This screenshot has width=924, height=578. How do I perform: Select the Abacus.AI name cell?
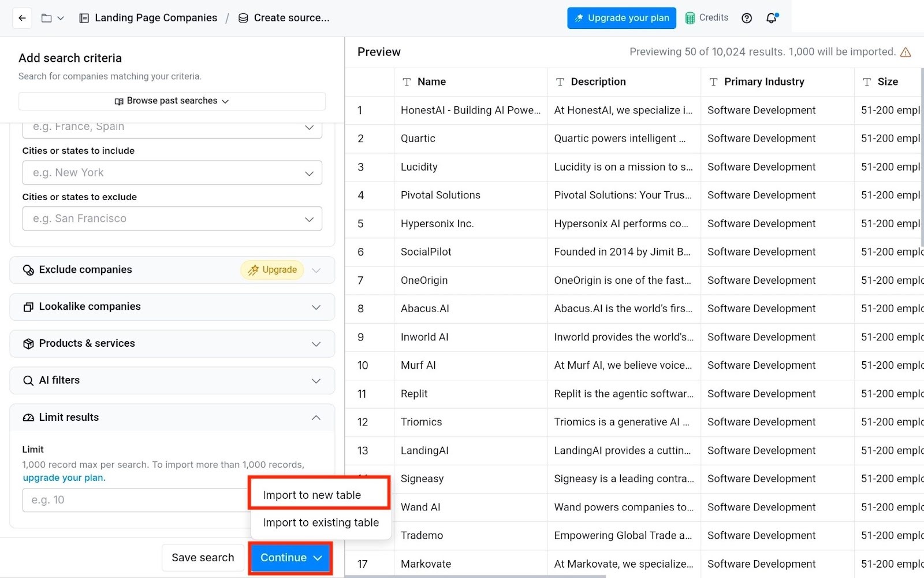(x=471, y=309)
